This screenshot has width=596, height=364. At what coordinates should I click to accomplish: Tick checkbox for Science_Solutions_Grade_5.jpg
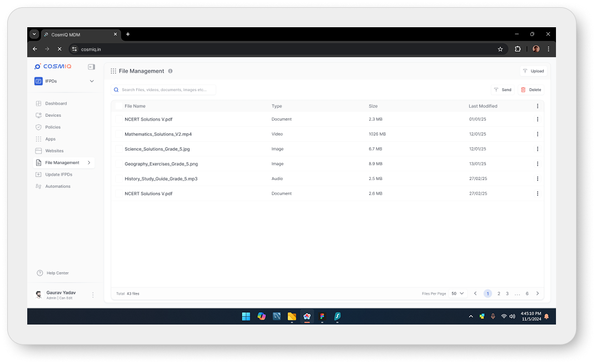coord(118,149)
